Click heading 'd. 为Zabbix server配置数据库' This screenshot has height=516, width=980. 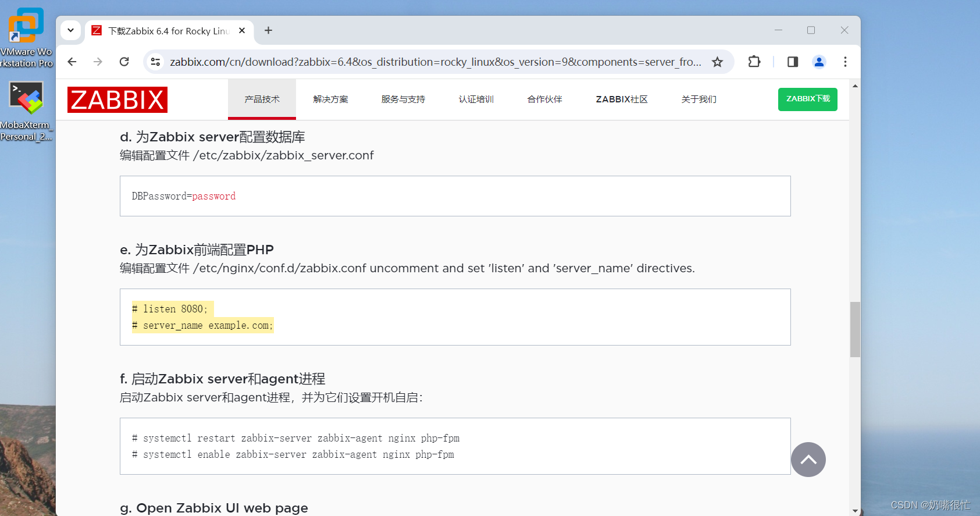(x=212, y=137)
